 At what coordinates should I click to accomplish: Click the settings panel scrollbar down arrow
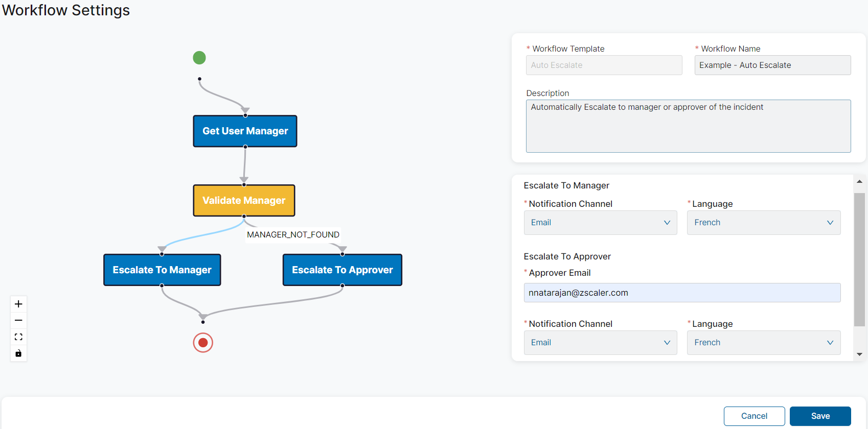tap(859, 354)
